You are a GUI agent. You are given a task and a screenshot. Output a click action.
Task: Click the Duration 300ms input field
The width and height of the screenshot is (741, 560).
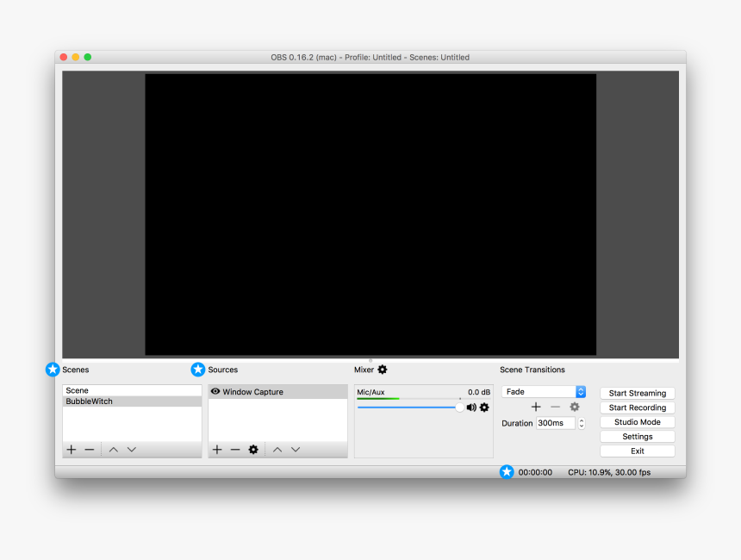(556, 423)
